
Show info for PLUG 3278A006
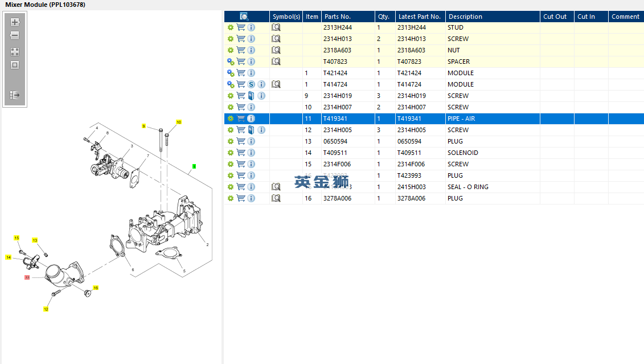[251, 198]
